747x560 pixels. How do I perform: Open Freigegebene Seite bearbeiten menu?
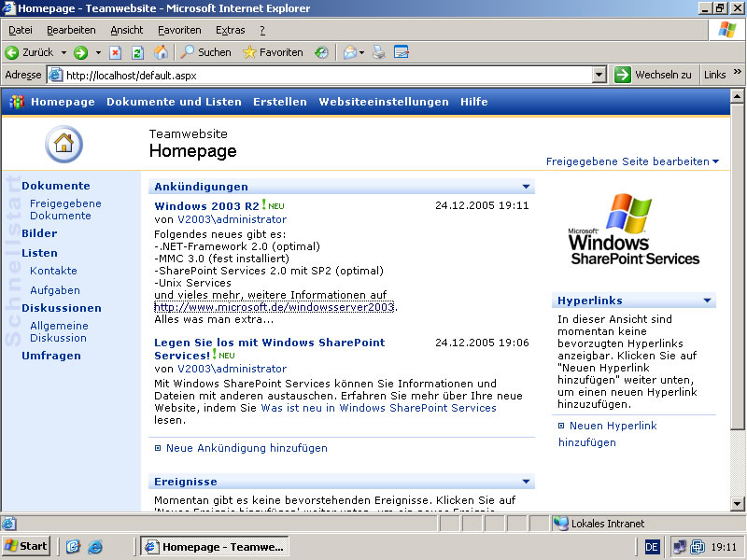(x=632, y=161)
